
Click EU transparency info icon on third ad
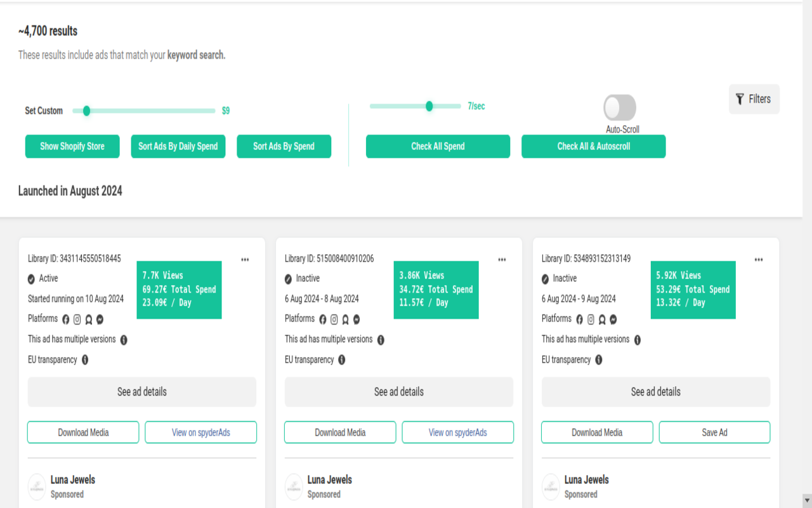click(x=599, y=360)
